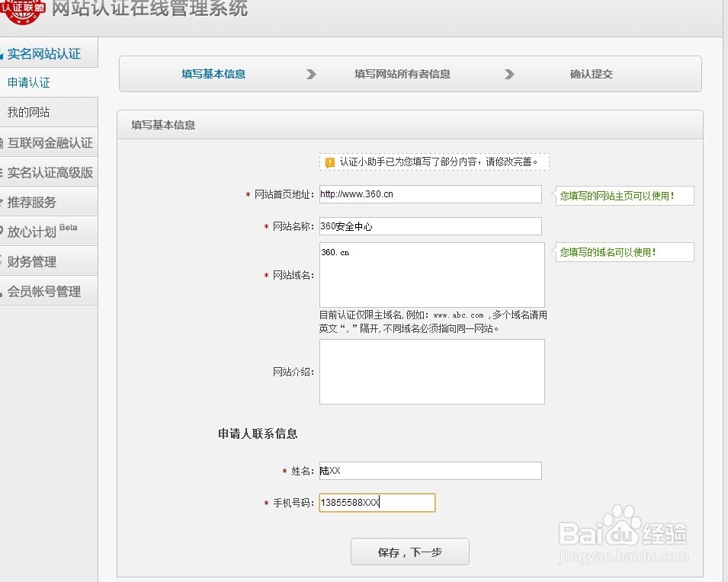Viewport: 728px width, 582px height.
Task: Click the 填写基本信息 step tab
Action: tap(213, 74)
